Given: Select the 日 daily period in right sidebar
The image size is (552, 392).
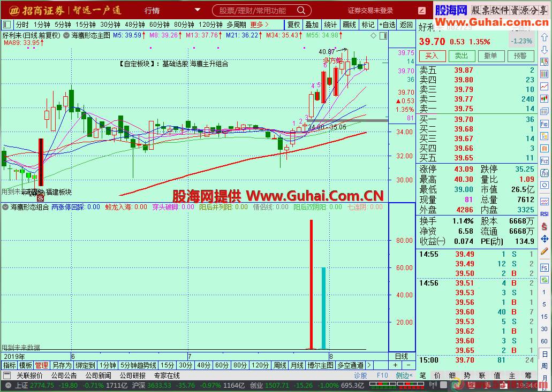Looking at the screenshot, I should click(x=545, y=353).
